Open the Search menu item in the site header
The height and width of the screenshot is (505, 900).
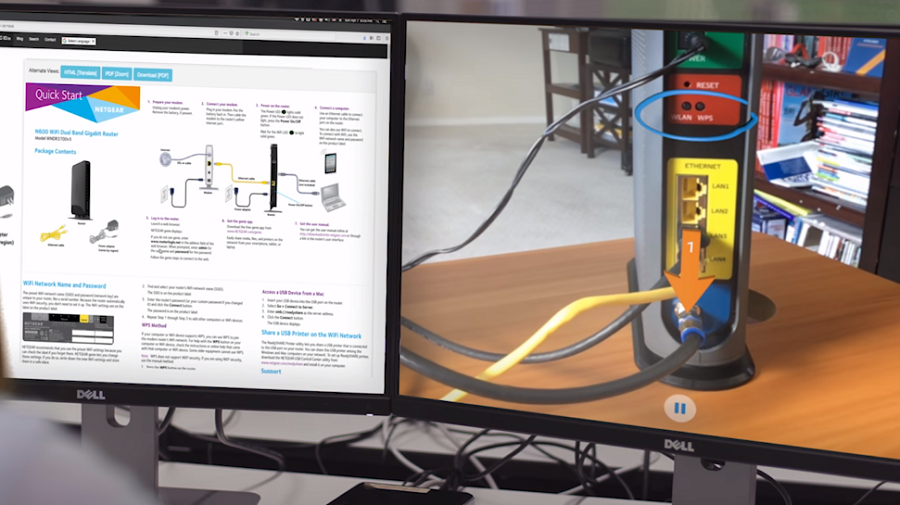(34, 39)
